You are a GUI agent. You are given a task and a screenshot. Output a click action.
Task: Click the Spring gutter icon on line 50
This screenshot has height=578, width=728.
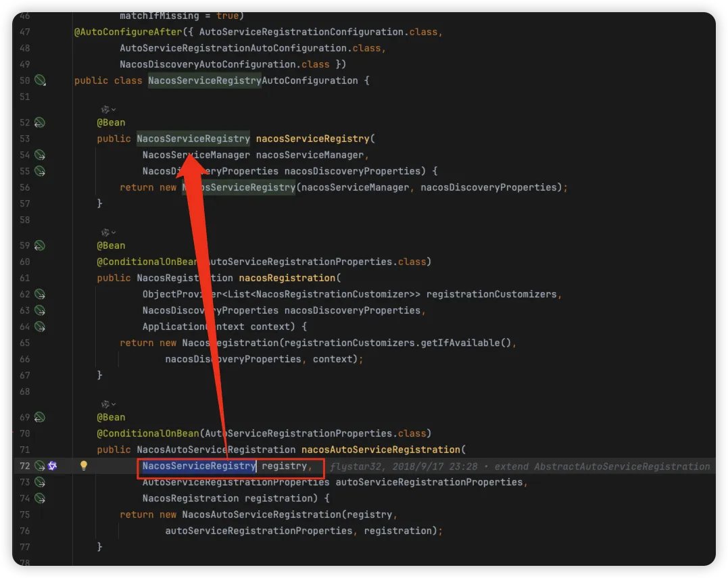point(40,80)
